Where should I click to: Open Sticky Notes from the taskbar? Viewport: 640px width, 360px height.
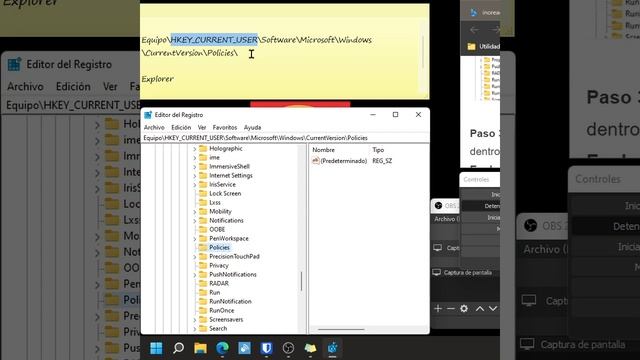click(311, 348)
